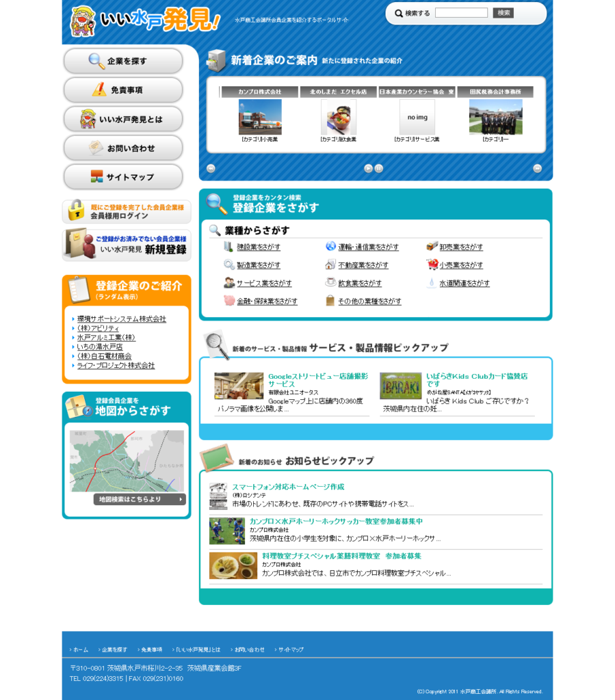
Task: Click the globe icon for 運輸・通信業
Action: [x=330, y=247]
